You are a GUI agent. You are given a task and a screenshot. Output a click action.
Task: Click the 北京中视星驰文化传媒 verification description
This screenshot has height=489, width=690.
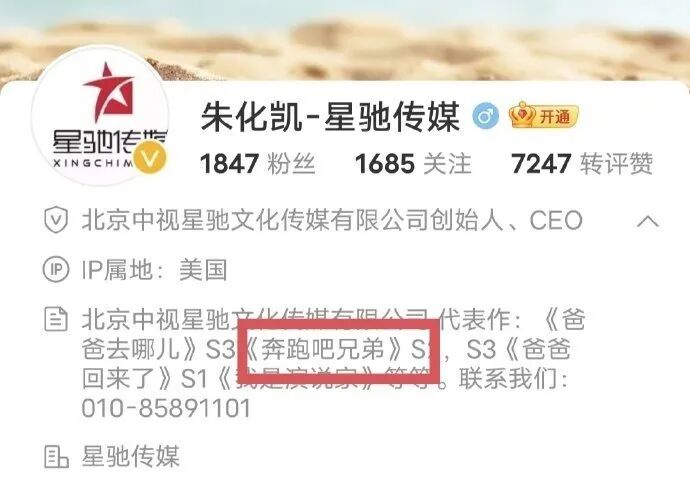point(333,220)
